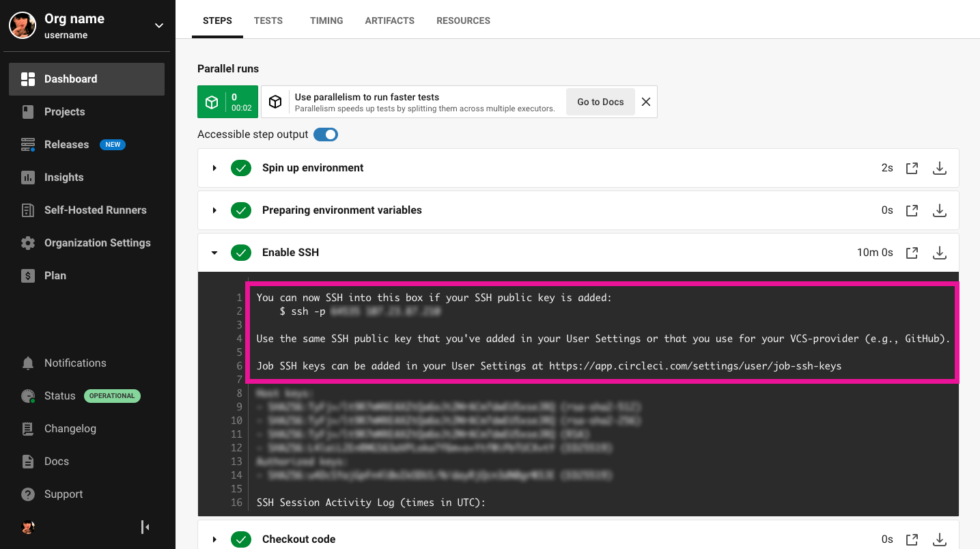Open the Changelog link
The image size is (980, 549).
tap(70, 429)
